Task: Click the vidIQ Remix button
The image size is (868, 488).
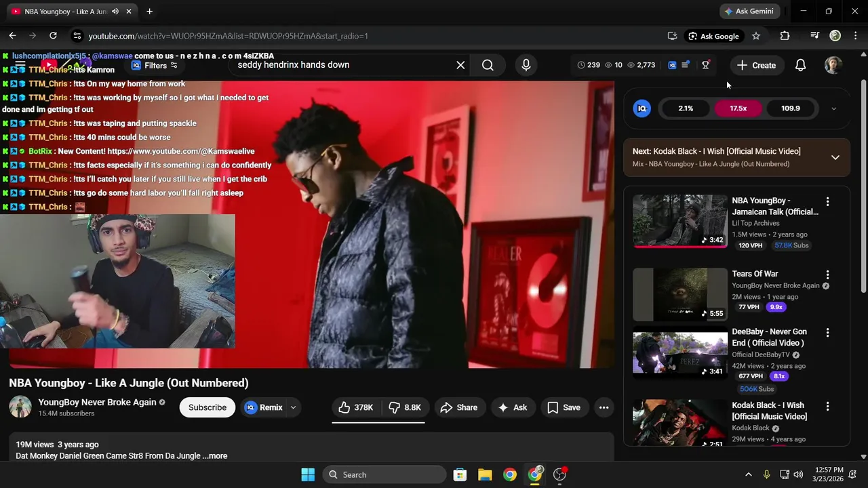Action: (264, 407)
